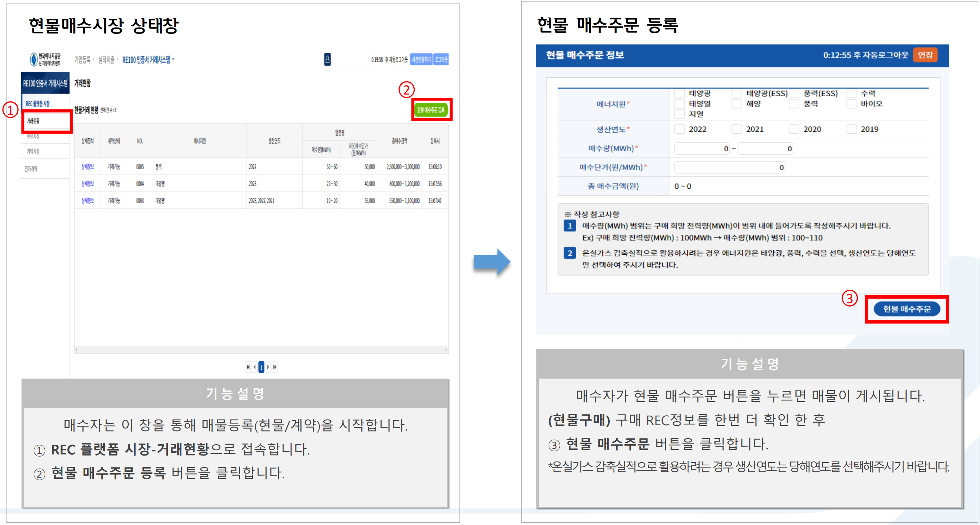Image resolution: width=980 pixels, height=525 pixels.
Task: Tick the 바이오 energy source checkbox
Action: coord(851,103)
